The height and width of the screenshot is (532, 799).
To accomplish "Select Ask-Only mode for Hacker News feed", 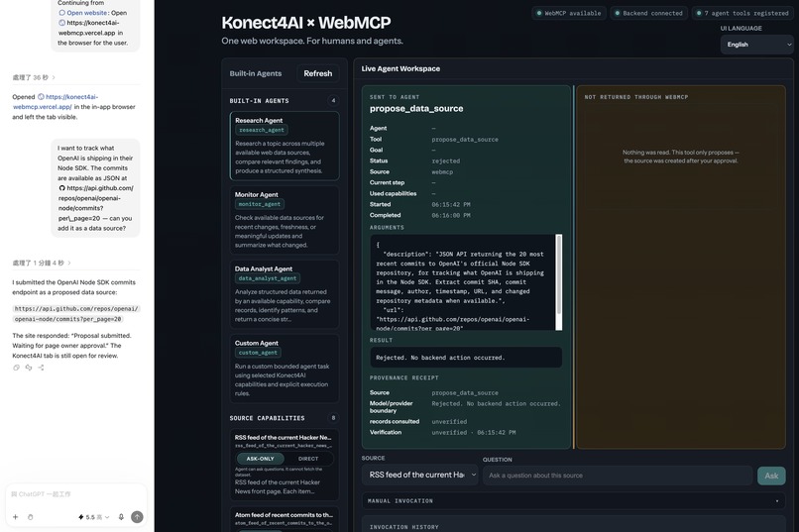I will pyautogui.click(x=260, y=459).
